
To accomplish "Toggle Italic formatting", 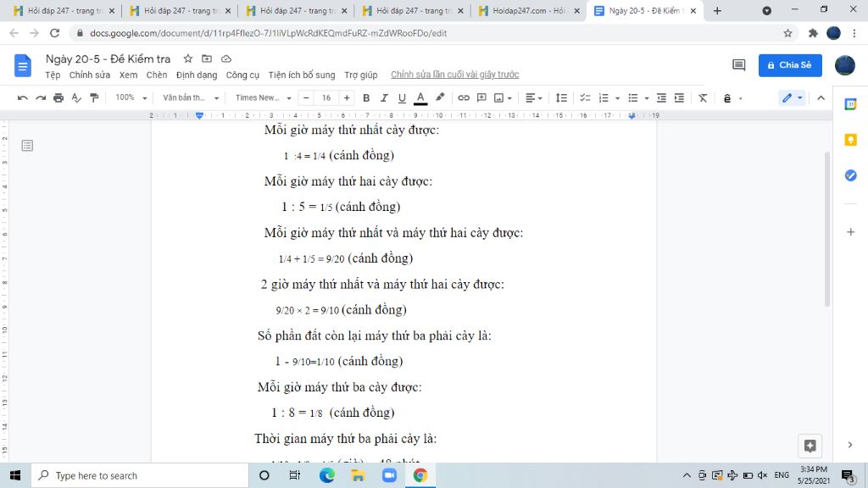I will pyautogui.click(x=384, y=98).
